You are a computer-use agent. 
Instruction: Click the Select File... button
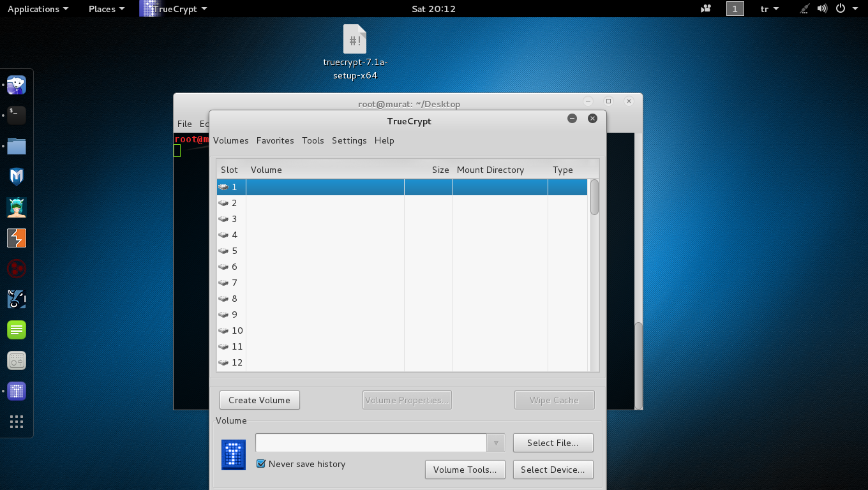click(x=553, y=443)
